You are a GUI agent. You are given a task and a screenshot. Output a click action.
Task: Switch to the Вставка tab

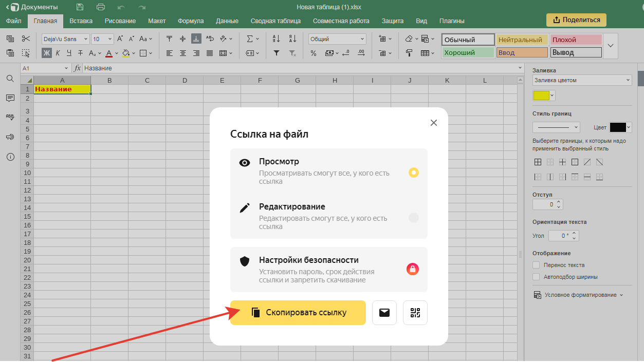[x=81, y=21]
